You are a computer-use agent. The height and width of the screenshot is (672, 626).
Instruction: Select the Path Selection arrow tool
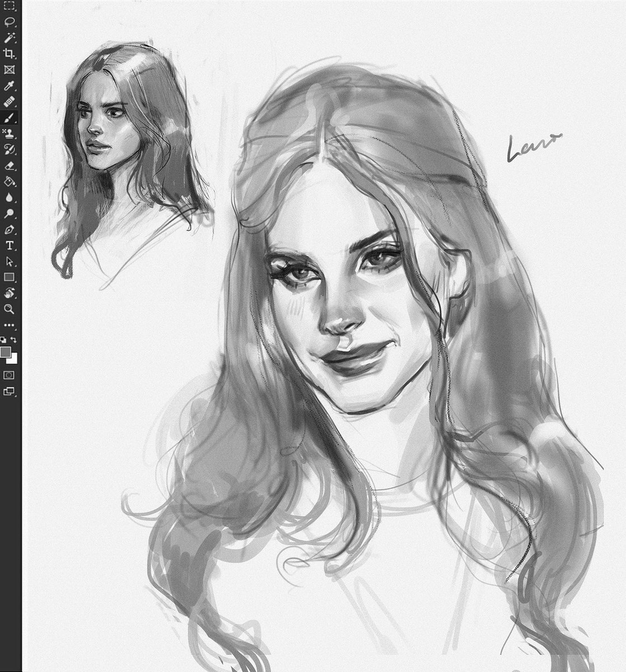[10, 261]
